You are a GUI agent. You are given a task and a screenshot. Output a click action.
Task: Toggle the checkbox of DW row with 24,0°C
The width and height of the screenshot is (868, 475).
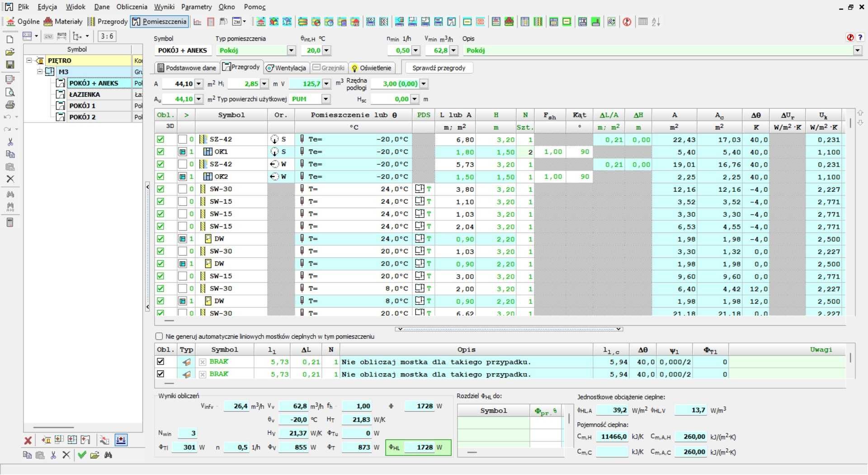(x=160, y=239)
